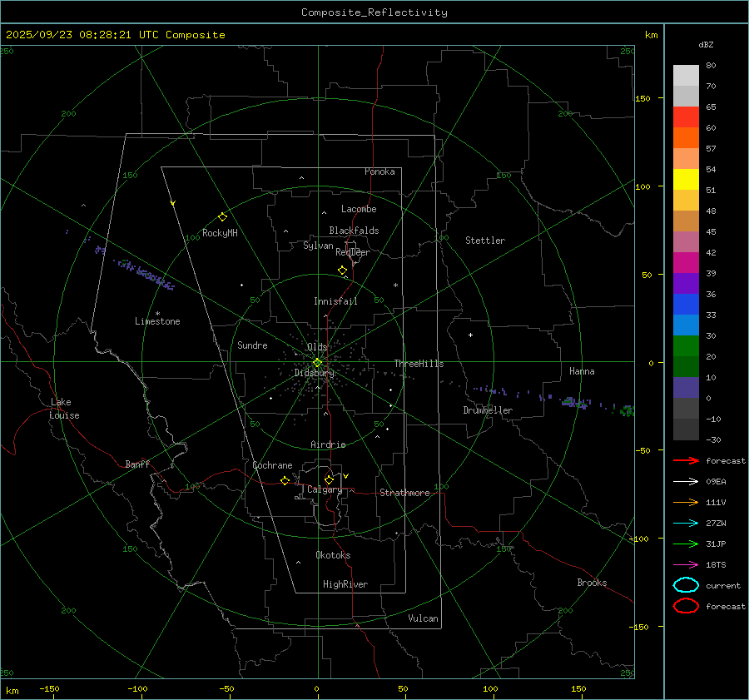Click the red forecast arrow in legend
This screenshot has height=700, width=749.
click(x=685, y=460)
